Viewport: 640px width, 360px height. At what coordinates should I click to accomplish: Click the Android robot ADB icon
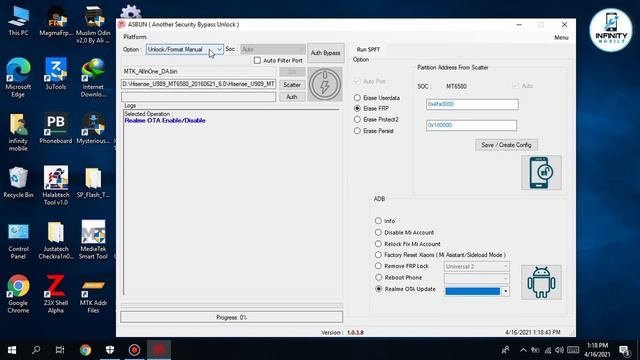click(x=541, y=282)
